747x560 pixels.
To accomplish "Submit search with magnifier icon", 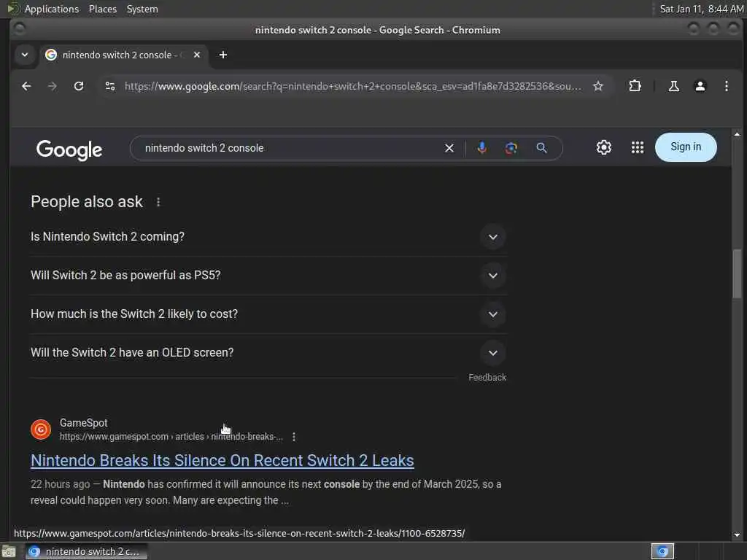I will coord(541,148).
